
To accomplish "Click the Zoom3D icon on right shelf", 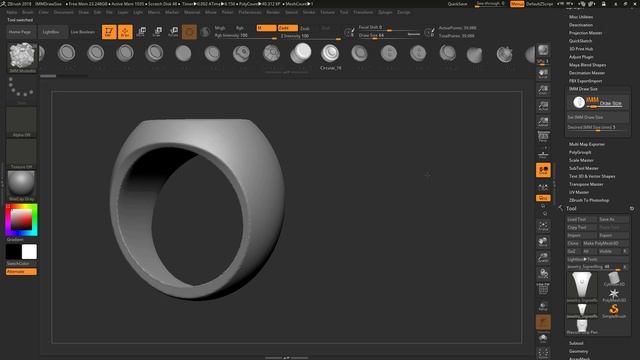I will point(543,258).
